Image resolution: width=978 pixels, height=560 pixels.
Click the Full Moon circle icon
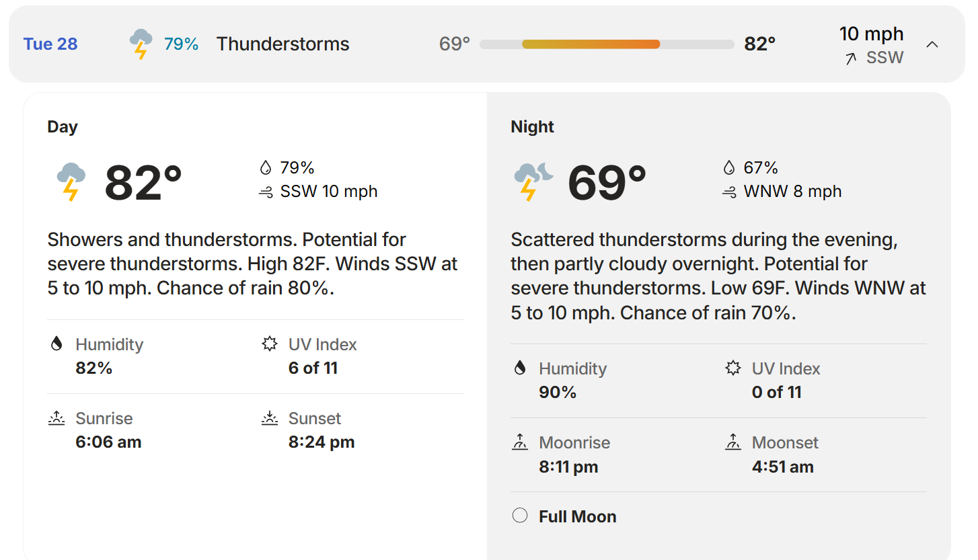[519, 516]
